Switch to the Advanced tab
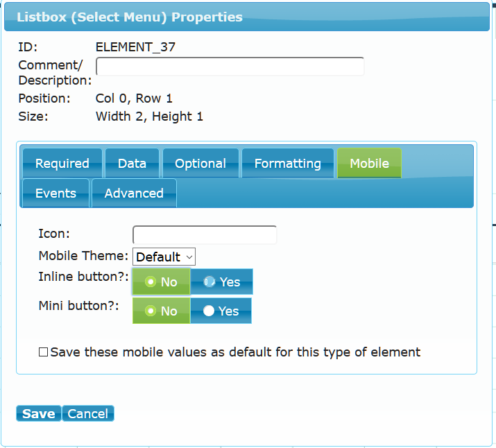This screenshot has width=496, height=448. pyautogui.click(x=134, y=193)
